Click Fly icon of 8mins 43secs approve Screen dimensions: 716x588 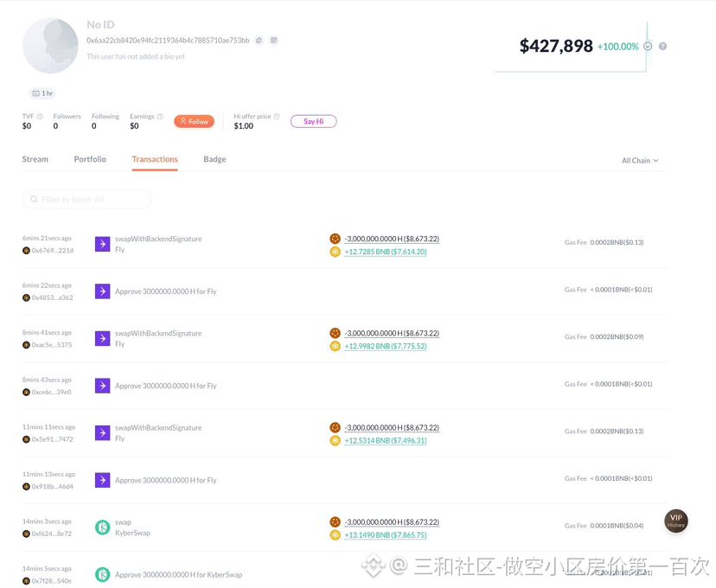coord(102,386)
